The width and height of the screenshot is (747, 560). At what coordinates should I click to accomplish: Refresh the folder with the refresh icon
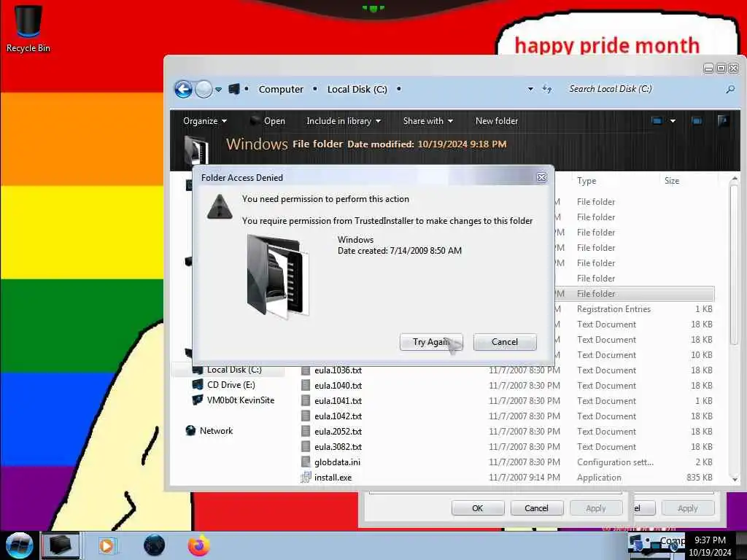(547, 89)
